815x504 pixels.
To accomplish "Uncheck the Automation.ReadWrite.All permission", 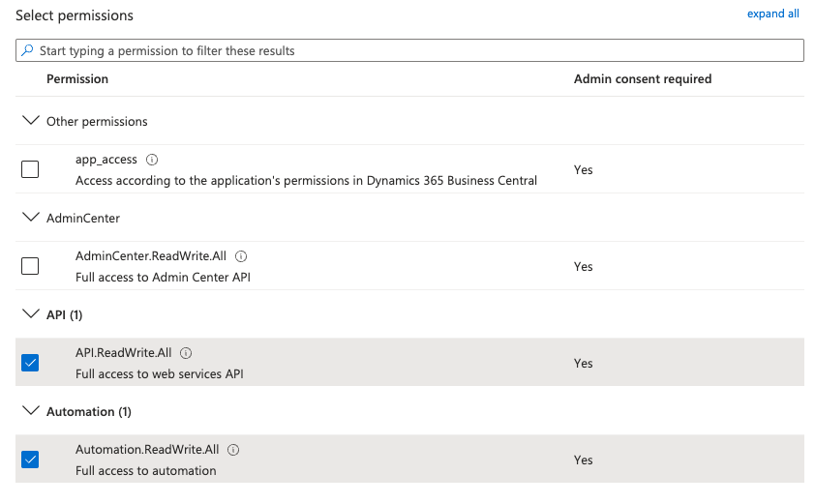I will pos(30,460).
